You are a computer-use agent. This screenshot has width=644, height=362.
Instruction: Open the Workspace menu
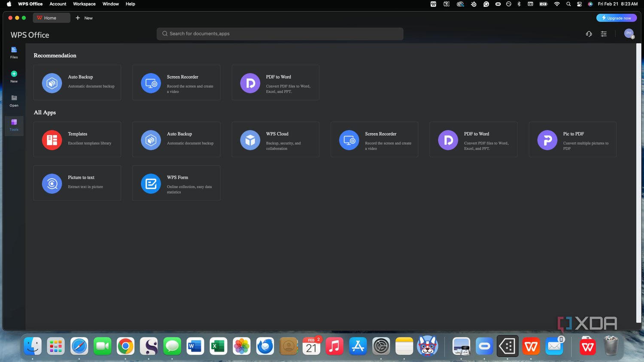pyautogui.click(x=84, y=4)
